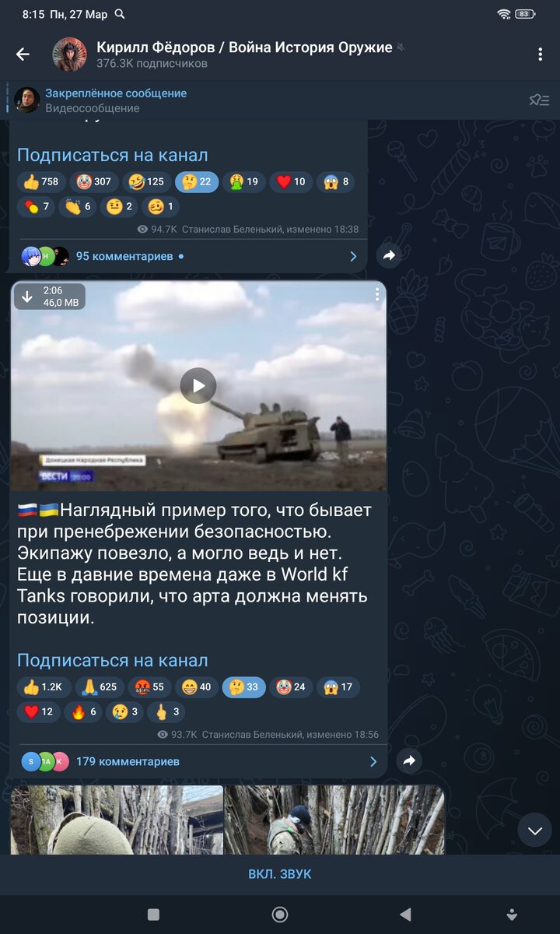
Task: Go back using the top-left arrow
Action: click(x=23, y=54)
